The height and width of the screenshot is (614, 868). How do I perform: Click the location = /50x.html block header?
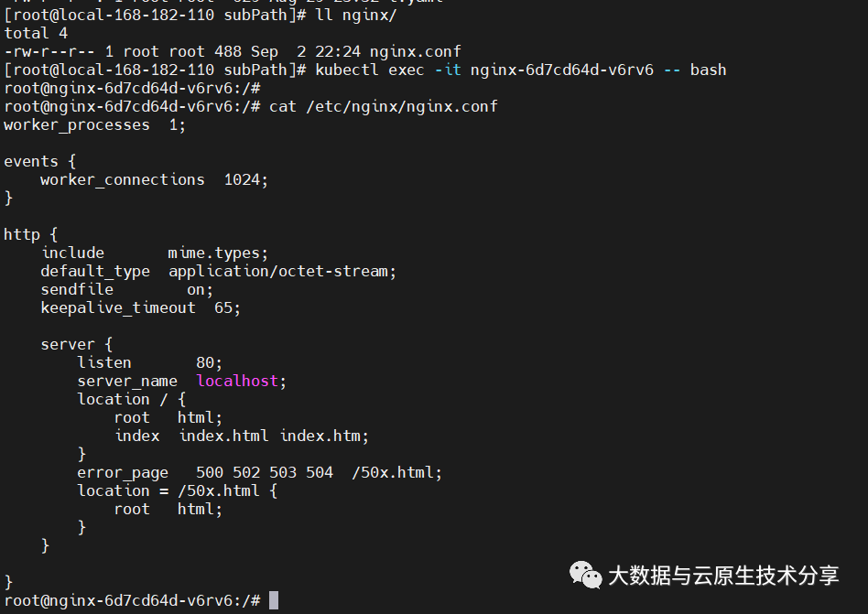point(177,490)
